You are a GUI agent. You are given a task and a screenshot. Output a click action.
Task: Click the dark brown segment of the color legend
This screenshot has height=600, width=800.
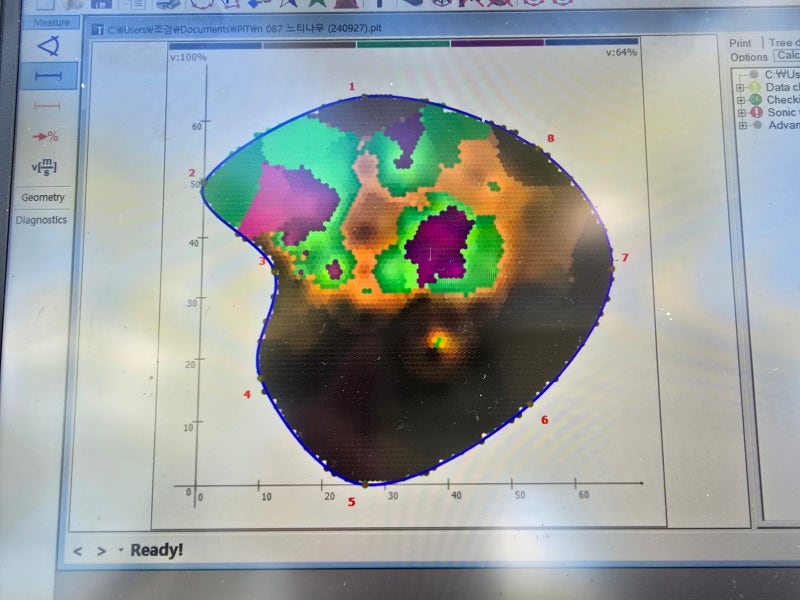[309, 45]
